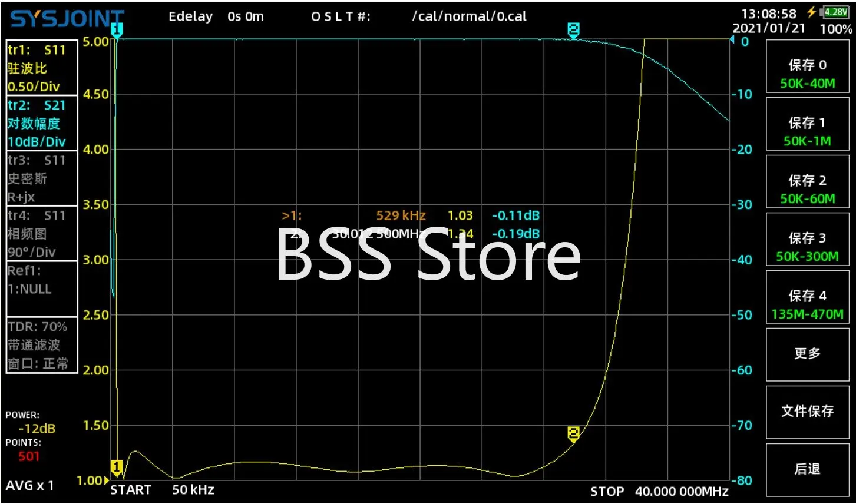Open the TDR 70% 带通滤波 box
This screenshot has height=504, width=856.
pos(42,344)
